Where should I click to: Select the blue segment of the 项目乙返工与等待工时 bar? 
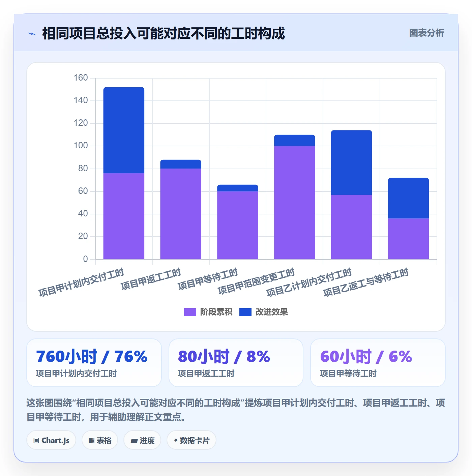tap(409, 198)
